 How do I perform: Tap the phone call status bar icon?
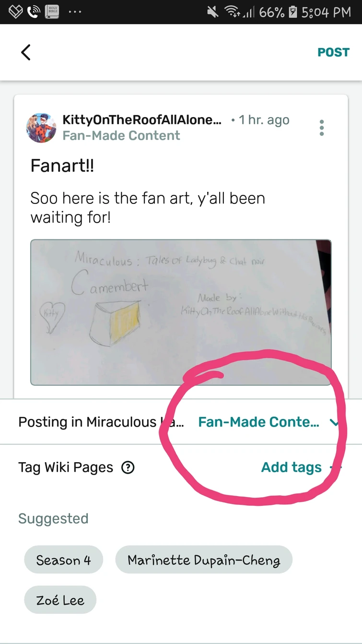(33, 12)
